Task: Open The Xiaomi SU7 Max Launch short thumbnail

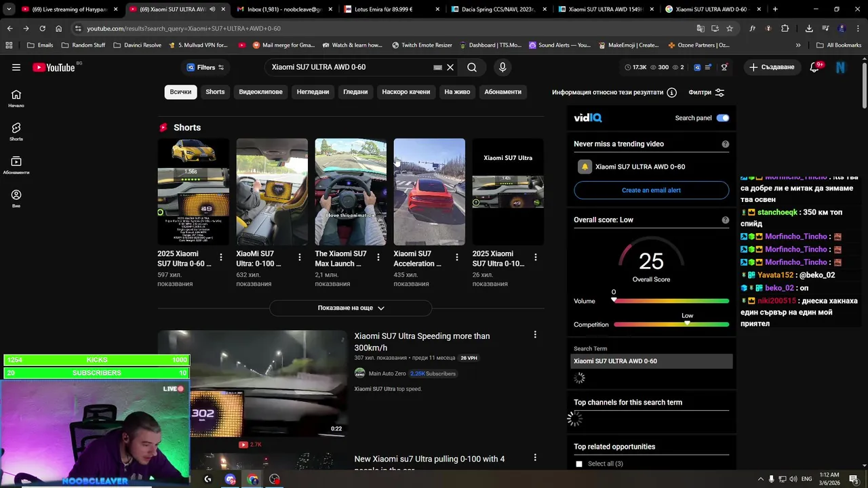Action: point(351,192)
